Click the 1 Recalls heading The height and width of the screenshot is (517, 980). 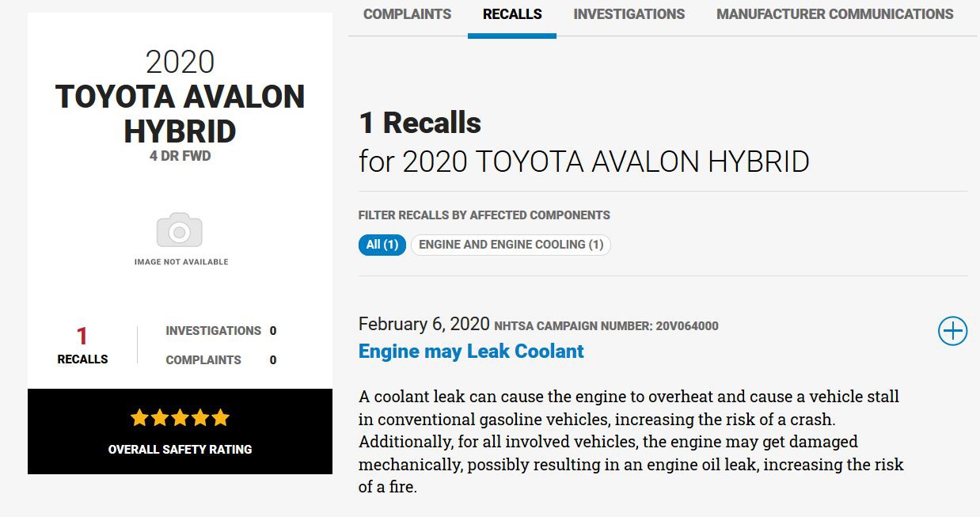click(420, 124)
